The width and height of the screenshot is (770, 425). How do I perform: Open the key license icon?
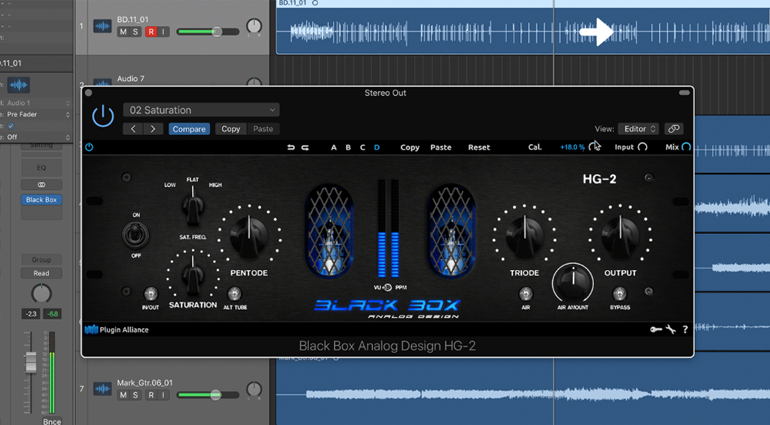655,329
